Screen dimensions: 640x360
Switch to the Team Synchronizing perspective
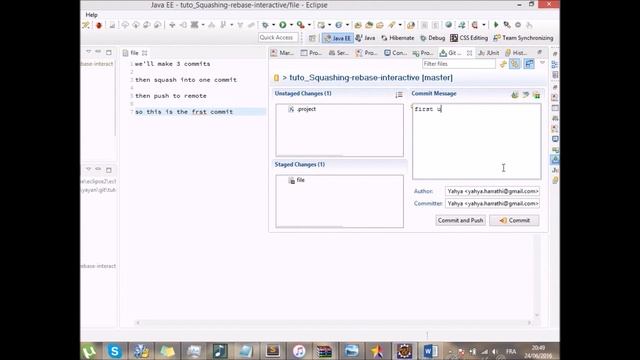(x=523, y=38)
